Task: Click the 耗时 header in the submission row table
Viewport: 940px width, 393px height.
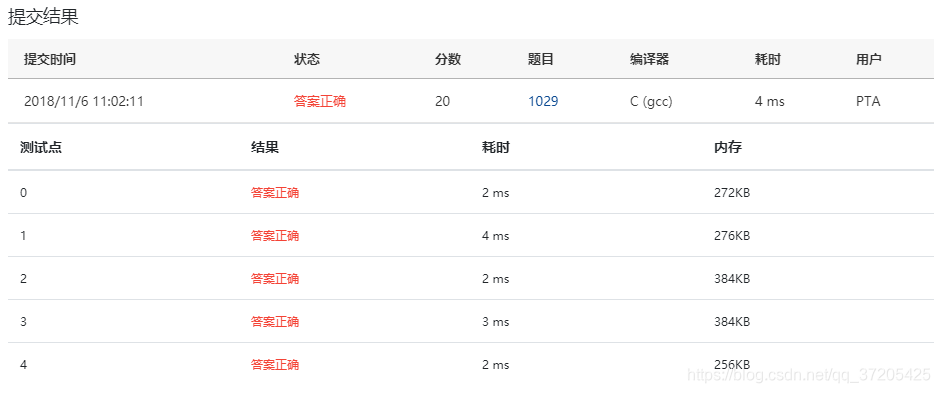Action: click(768, 59)
